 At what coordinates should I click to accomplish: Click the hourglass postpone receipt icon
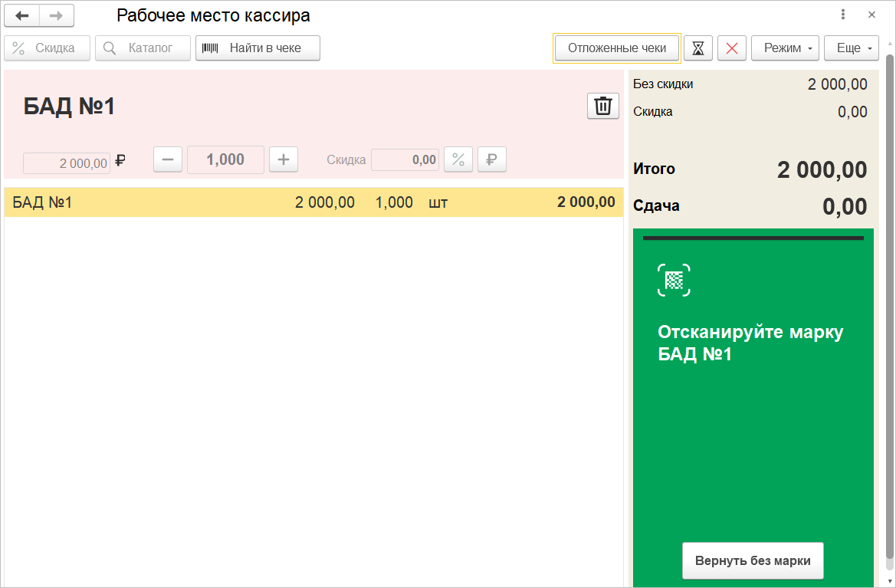pos(697,48)
